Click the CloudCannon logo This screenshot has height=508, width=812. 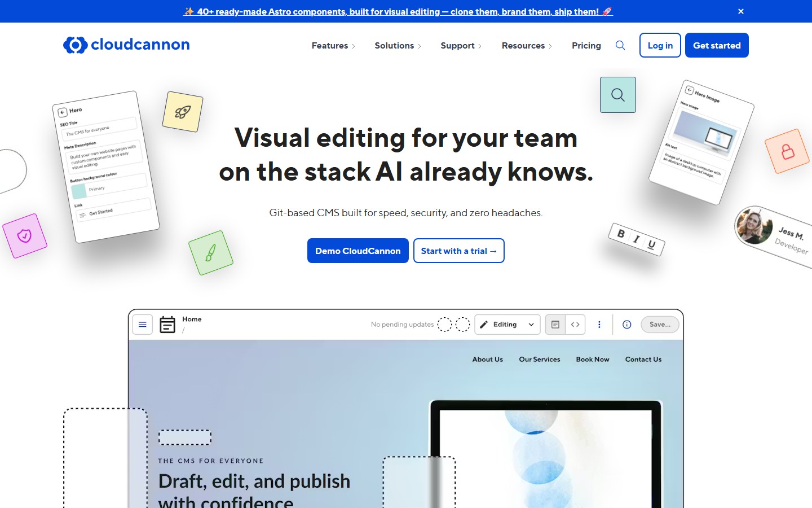click(x=126, y=45)
